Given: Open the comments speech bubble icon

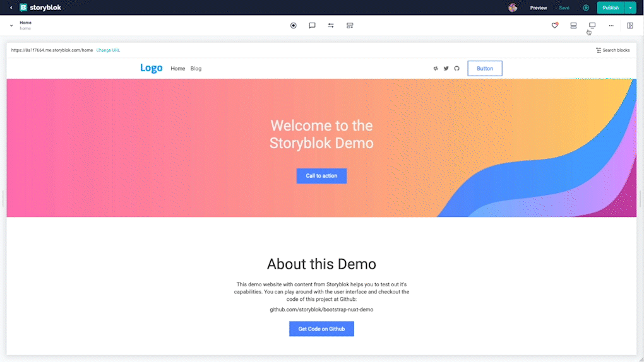Looking at the screenshot, I should [312, 25].
